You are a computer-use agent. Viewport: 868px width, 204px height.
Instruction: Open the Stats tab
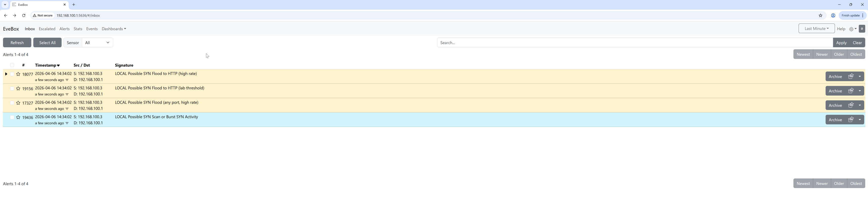tap(78, 29)
